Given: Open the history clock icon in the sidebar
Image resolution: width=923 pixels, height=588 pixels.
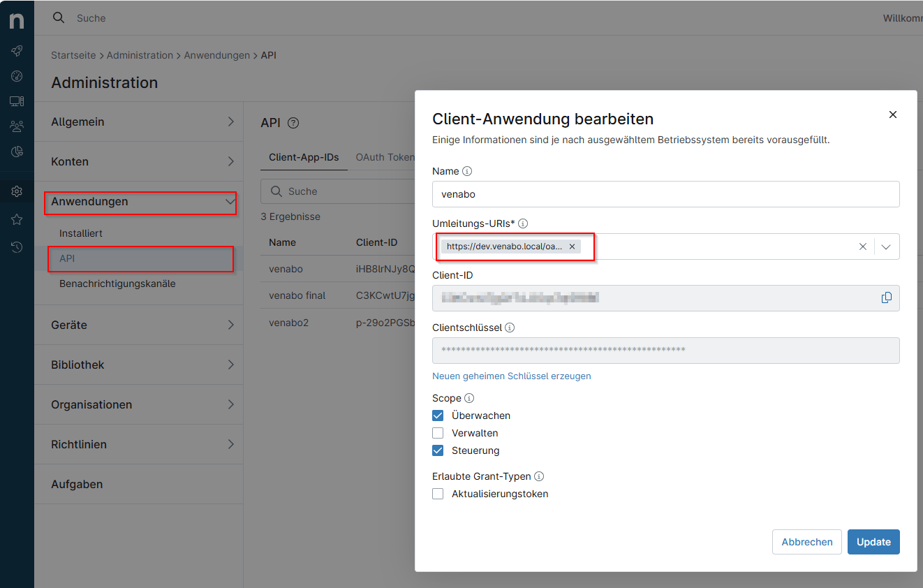Looking at the screenshot, I should pyautogui.click(x=17, y=247).
